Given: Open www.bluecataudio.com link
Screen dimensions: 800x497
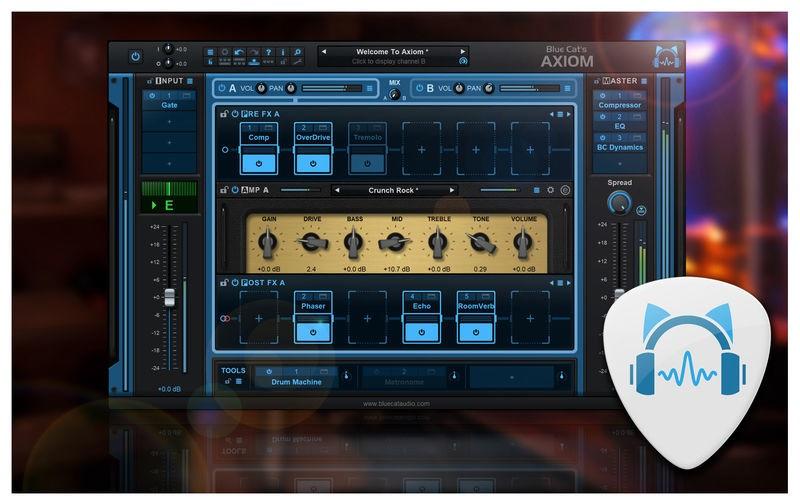Looking at the screenshot, I should click(396, 404).
